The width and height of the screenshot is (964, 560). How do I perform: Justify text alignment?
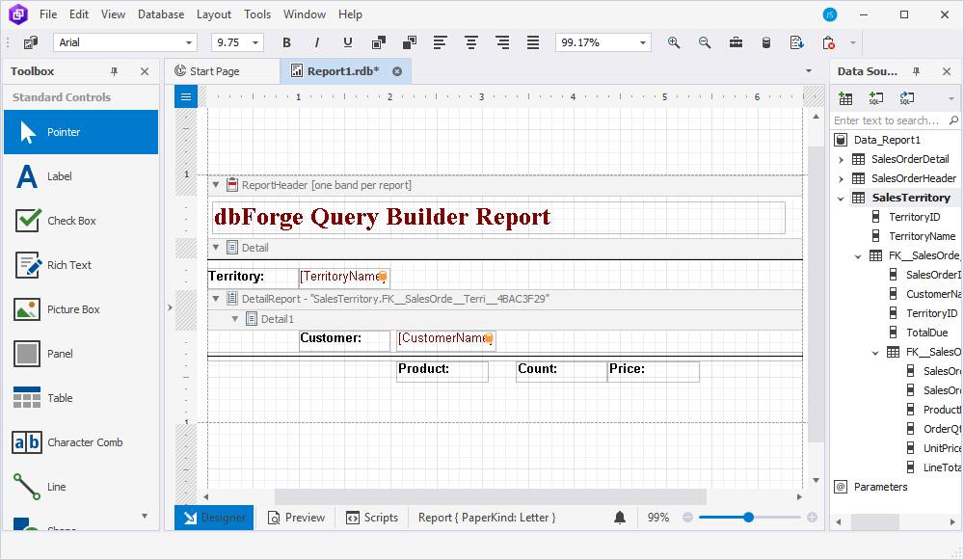533,42
